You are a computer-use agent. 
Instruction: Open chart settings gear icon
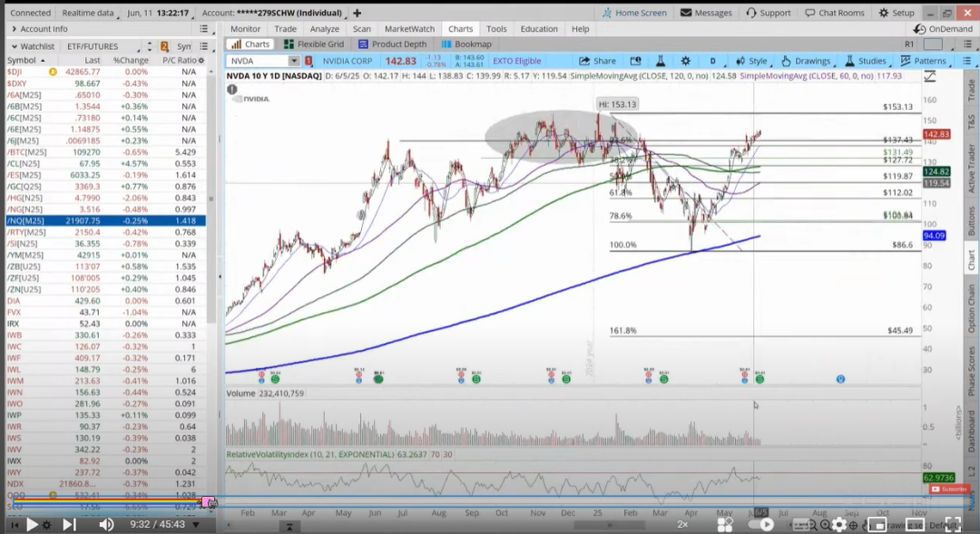click(x=686, y=61)
